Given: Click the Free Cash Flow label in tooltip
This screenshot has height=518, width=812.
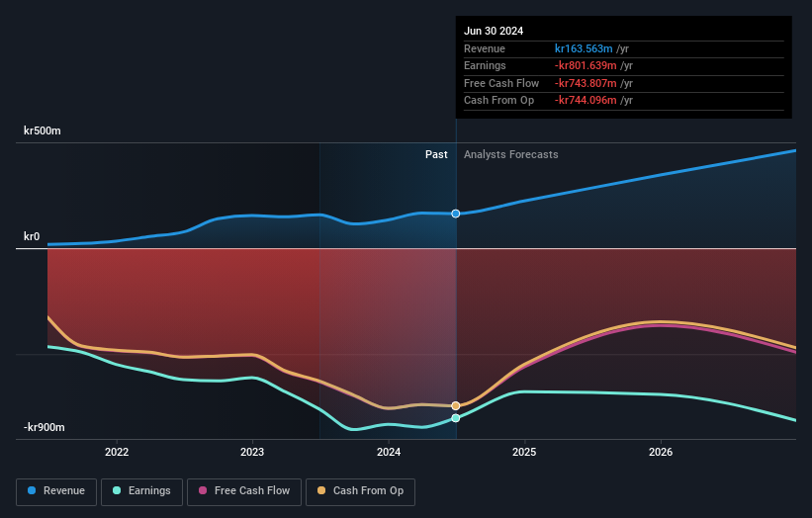Looking at the screenshot, I should (x=501, y=83).
